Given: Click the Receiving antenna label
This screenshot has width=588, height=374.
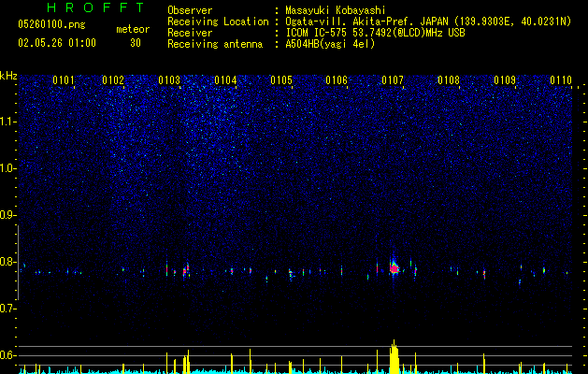Looking at the screenshot, I should 215,44.
